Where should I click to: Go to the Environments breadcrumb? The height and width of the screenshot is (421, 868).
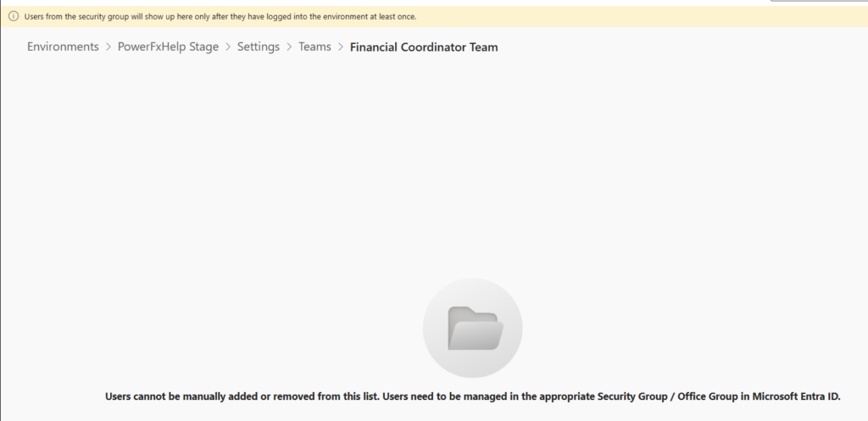[63, 47]
